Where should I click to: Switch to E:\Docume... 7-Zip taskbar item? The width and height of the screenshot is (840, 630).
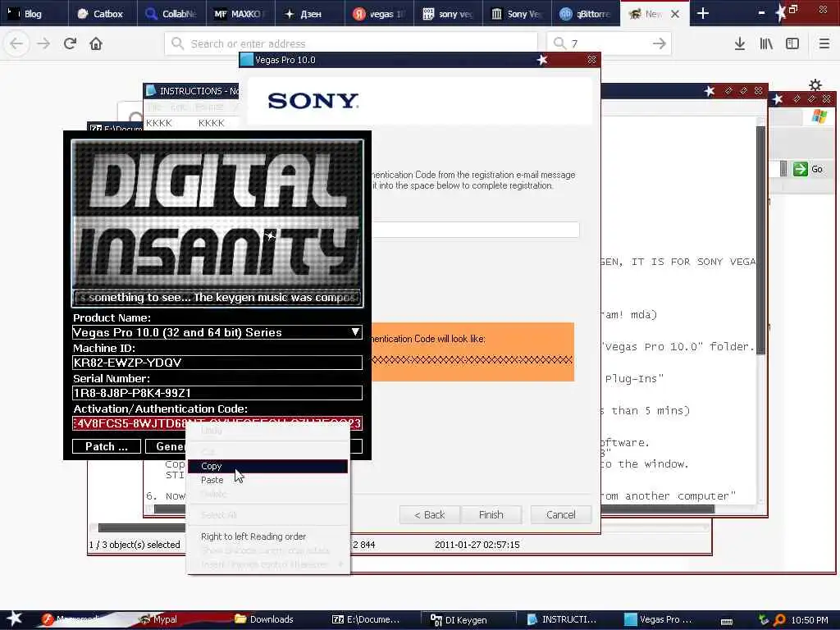pyautogui.click(x=367, y=619)
